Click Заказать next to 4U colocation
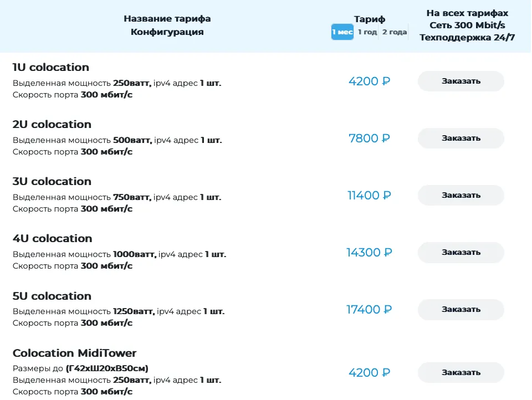532x400 pixels. 461,252
